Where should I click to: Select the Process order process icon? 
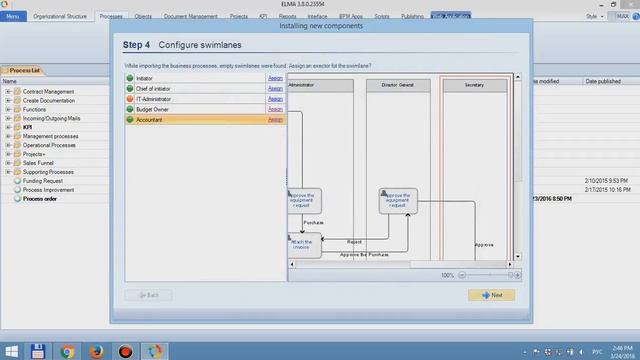point(18,199)
